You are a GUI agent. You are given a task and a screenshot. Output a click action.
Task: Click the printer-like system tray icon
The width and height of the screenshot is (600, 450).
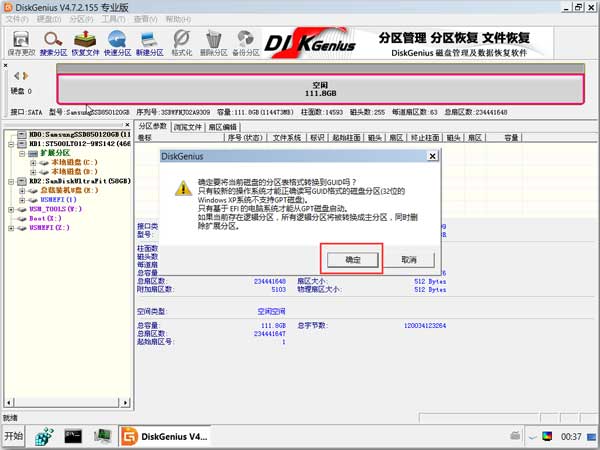515,435
